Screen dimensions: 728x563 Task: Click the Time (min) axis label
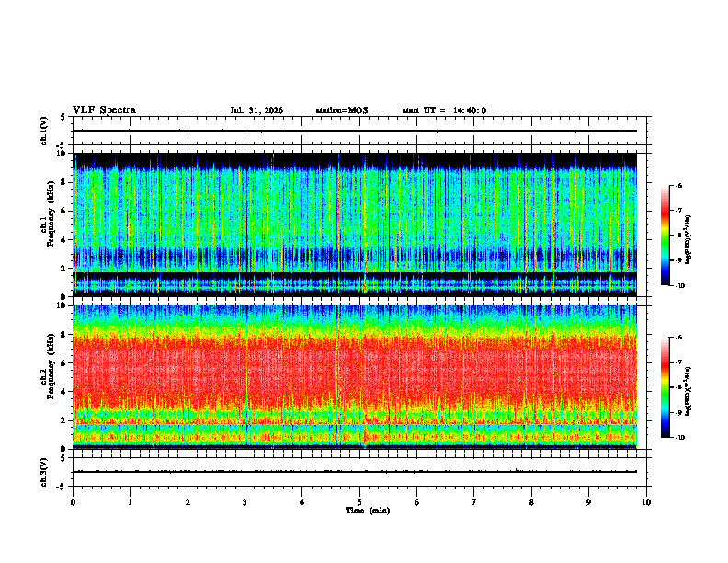coord(368,511)
